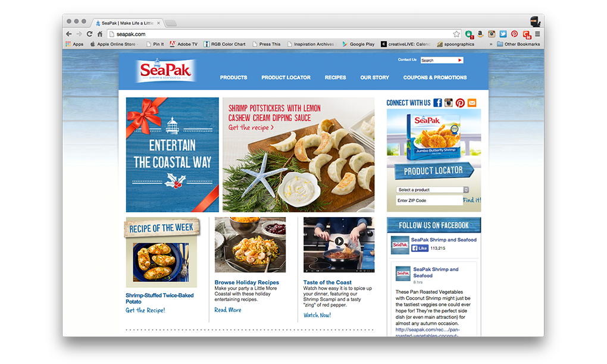This screenshot has width=607, height=364.
Task: Click the Enter ZIP Code field
Action: (429, 200)
